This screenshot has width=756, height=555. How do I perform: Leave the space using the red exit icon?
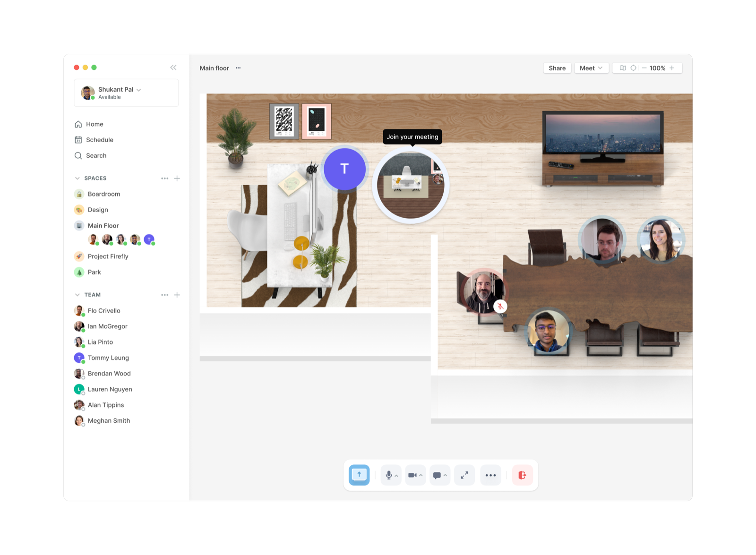[x=522, y=475]
